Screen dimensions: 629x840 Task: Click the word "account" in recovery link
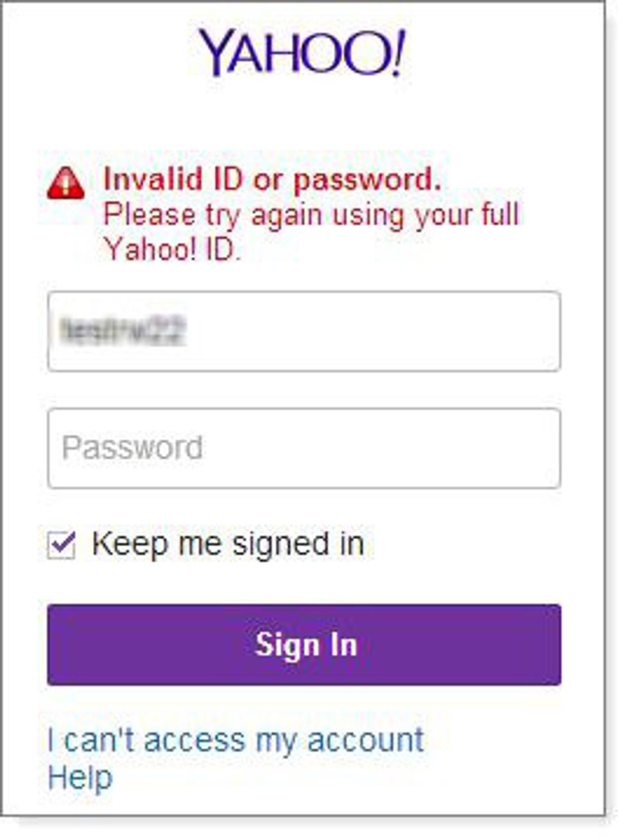365,740
